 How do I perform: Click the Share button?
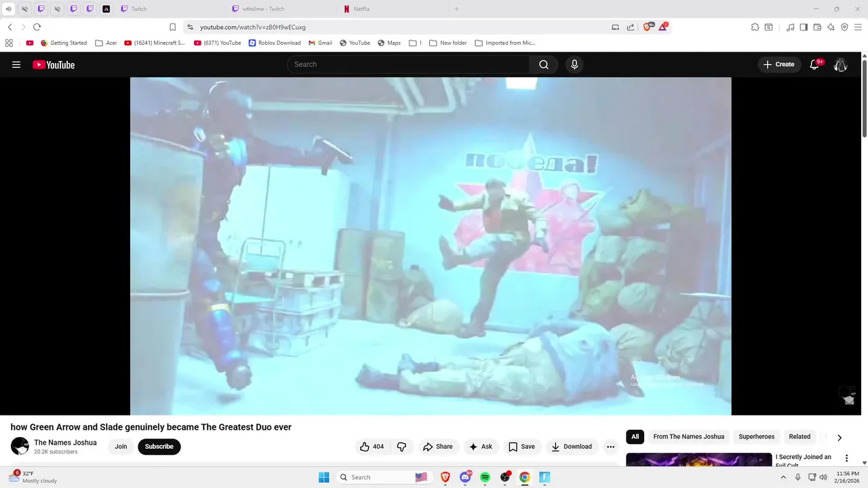pos(437,447)
